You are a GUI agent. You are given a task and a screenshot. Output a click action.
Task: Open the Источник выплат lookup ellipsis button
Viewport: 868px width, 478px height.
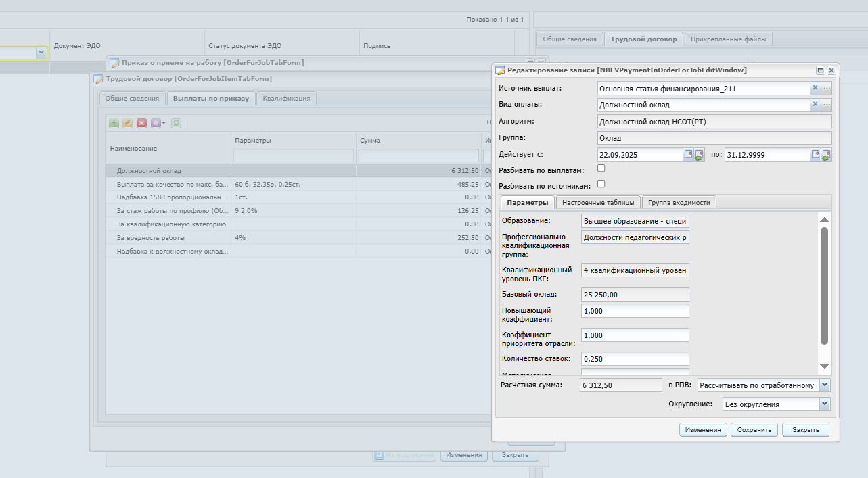[x=827, y=88]
